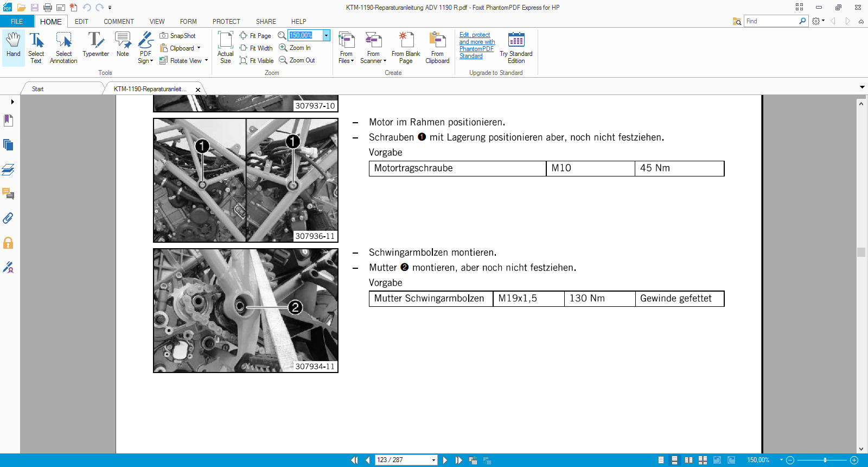Select the Typewriter tool
868x467 pixels.
[x=95, y=47]
